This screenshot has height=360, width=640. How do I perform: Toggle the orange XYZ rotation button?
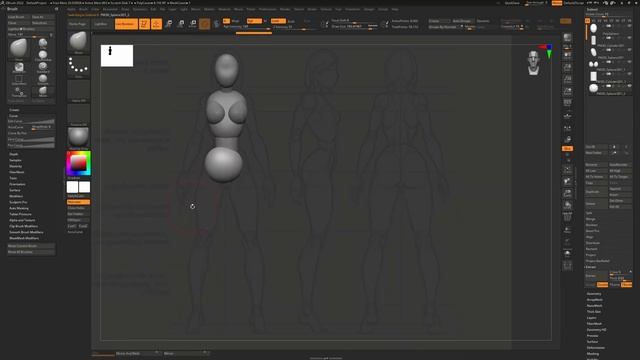pos(567,149)
